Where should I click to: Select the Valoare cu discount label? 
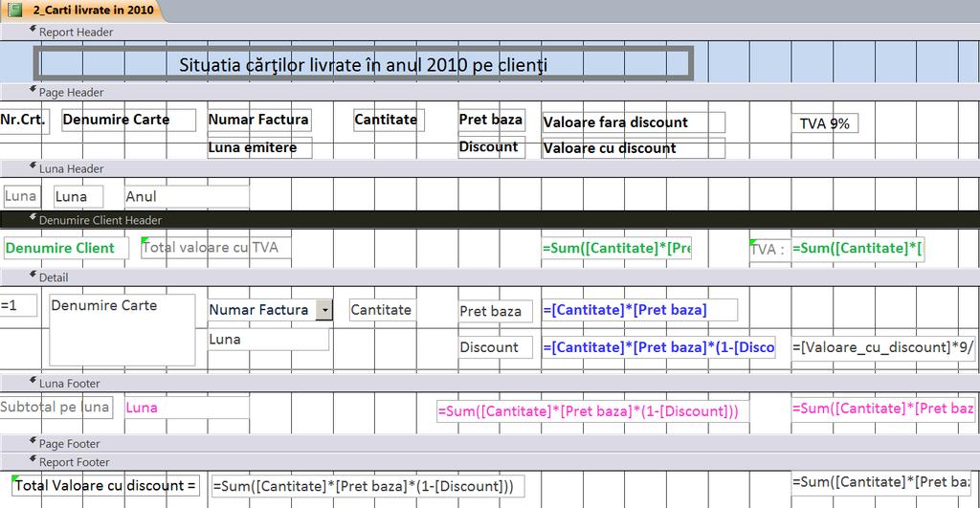point(634,148)
